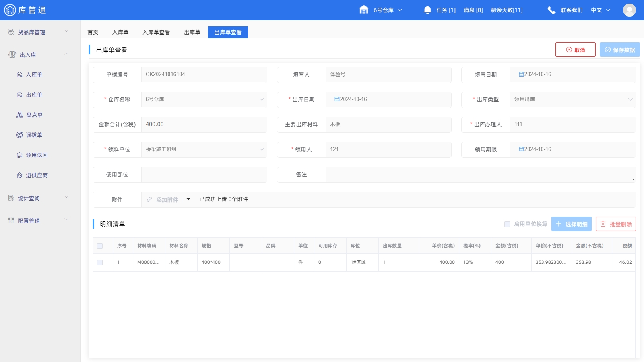Click the 选择明细 button

[572, 224]
